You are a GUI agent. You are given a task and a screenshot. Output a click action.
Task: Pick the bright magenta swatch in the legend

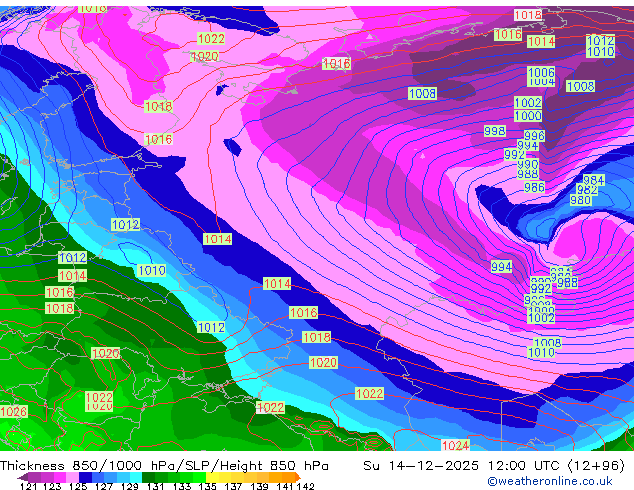pyautogui.click(x=60, y=477)
